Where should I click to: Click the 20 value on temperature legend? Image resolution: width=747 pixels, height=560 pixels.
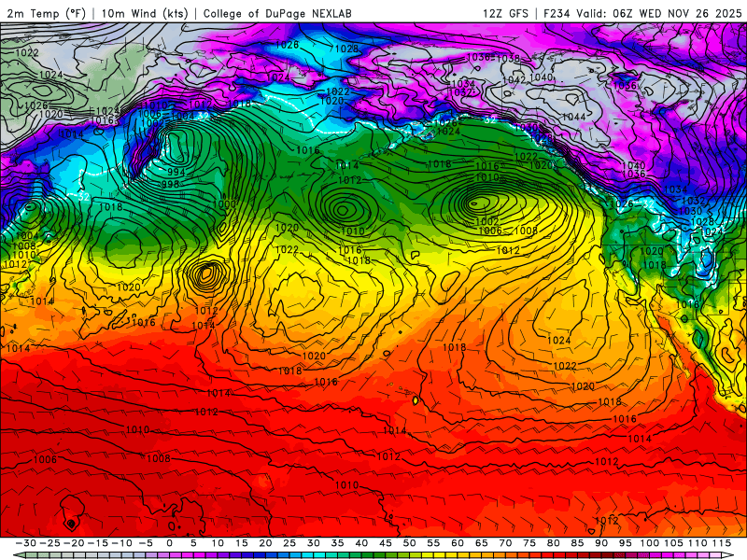(265, 543)
